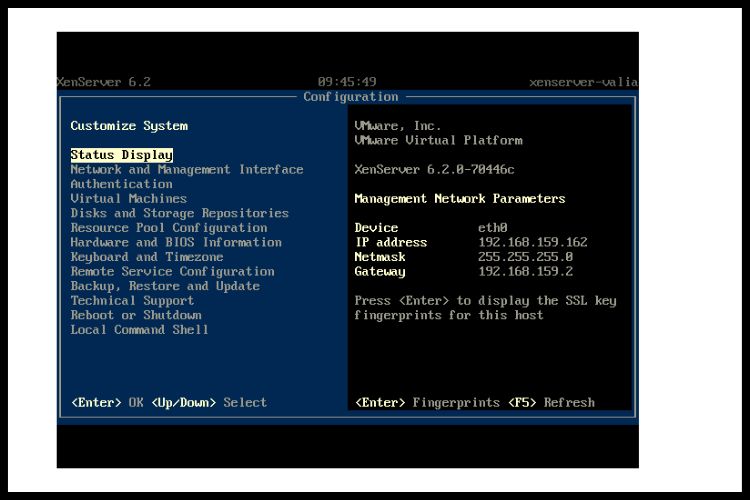Open Keyboard and Timezone settings
The image size is (750, 500).
click(x=147, y=257)
